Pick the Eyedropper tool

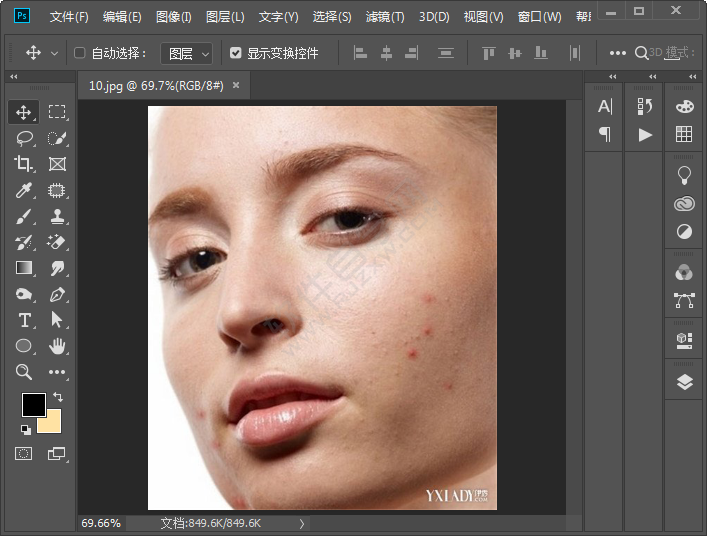(x=25, y=190)
